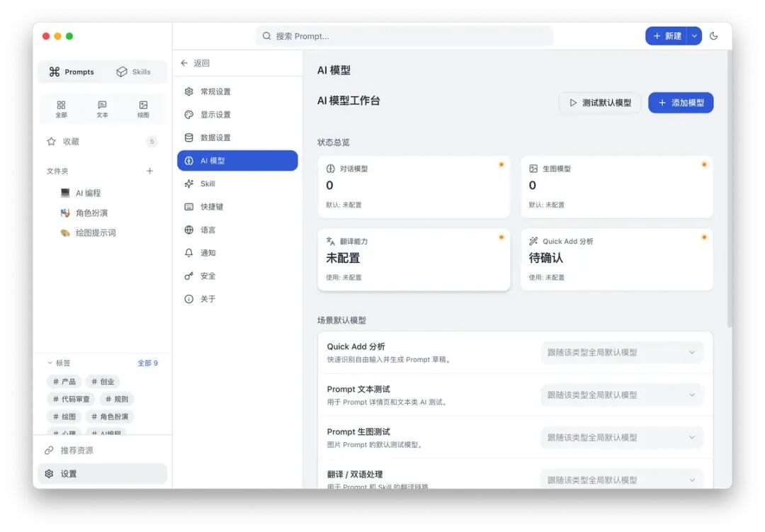Open 显示设置 settings page

pos(237,115)
